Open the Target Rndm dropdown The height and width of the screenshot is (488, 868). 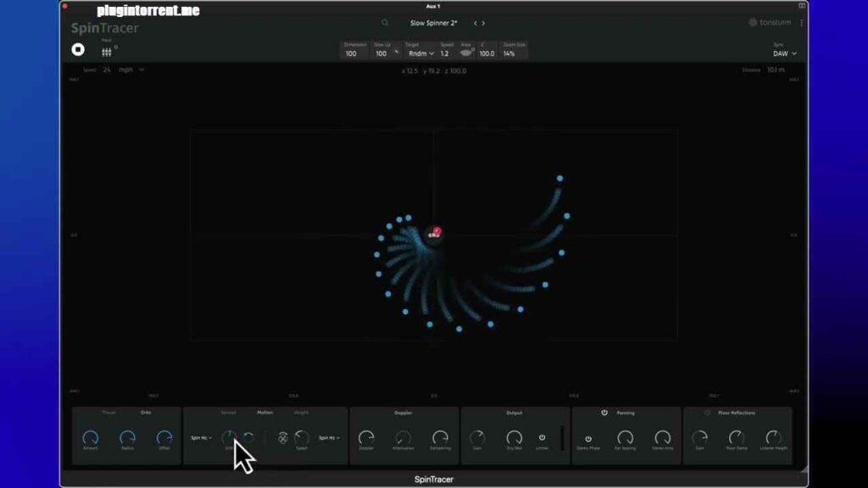click(x=420, y=53)
